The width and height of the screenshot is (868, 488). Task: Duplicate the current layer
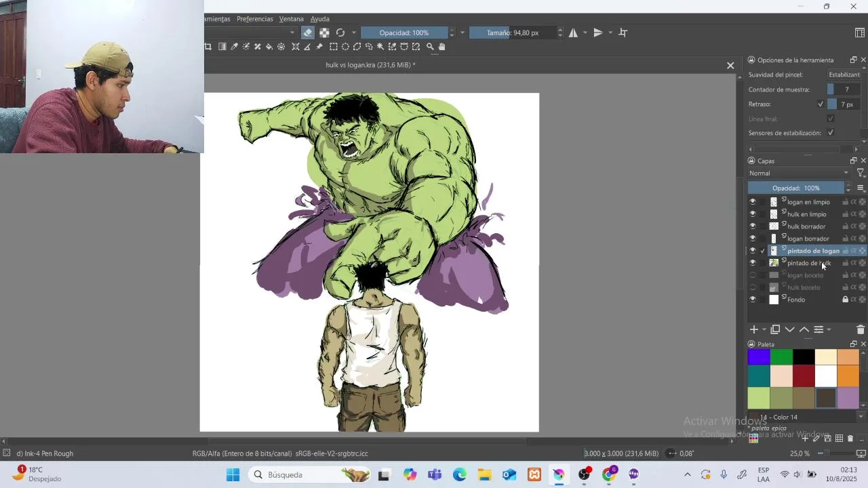click(x=775, y=329)
